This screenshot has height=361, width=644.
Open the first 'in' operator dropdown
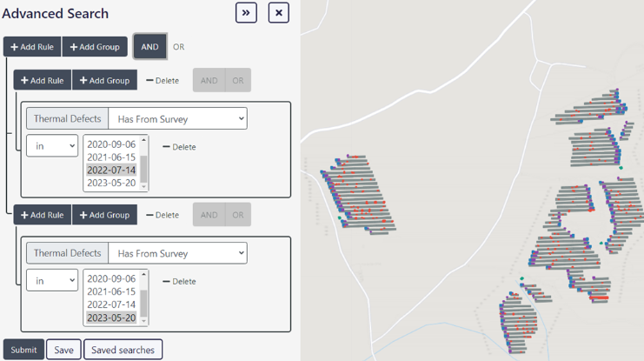[51, 147]
